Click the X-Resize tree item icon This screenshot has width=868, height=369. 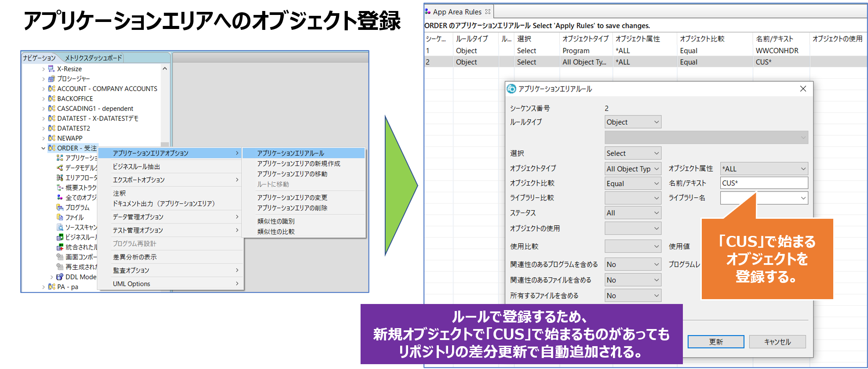tap(51, 69)
